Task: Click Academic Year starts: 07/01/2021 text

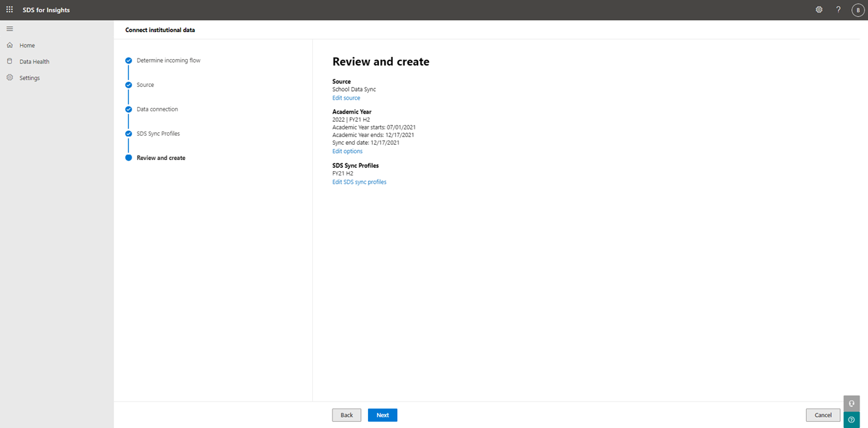Action: point(374,127)
